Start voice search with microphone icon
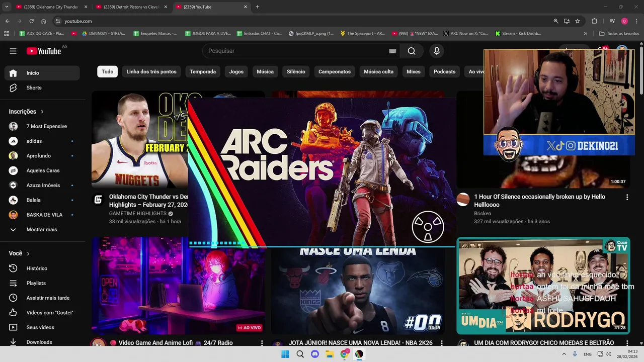Screen dimensions: 644x362 [437, 51]
